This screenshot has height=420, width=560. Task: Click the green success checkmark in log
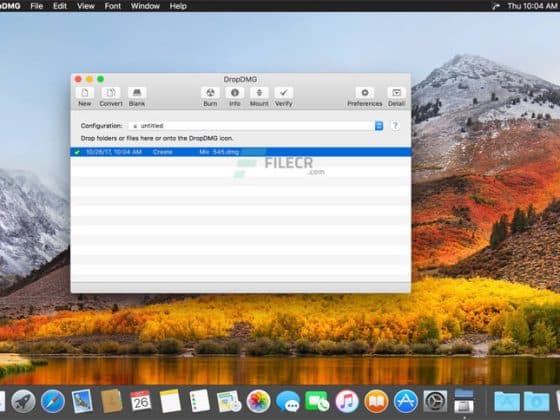(77, 152)
